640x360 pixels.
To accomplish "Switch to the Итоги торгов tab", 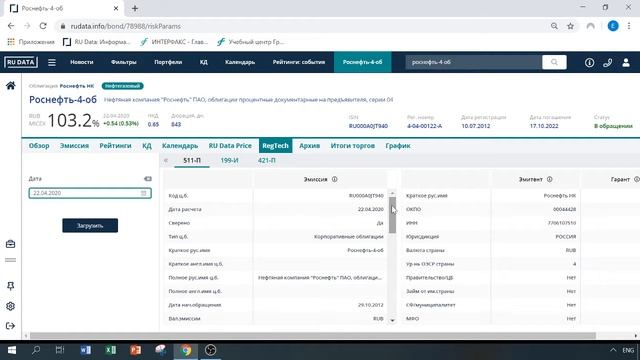I will pos(353,146).
